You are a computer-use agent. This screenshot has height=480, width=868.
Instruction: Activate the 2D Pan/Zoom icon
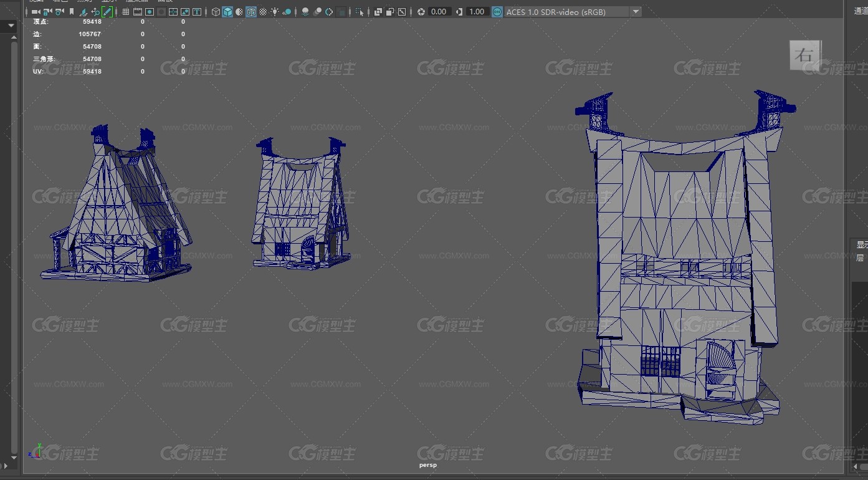(x=95, y=12)
